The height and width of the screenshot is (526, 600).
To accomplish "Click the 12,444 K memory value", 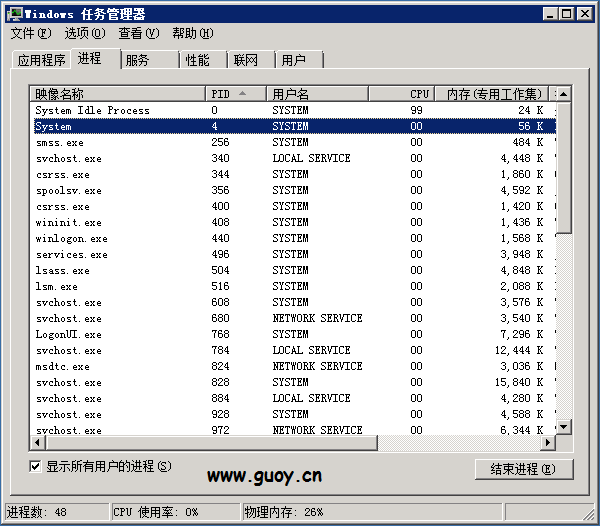I will (519, 350).
